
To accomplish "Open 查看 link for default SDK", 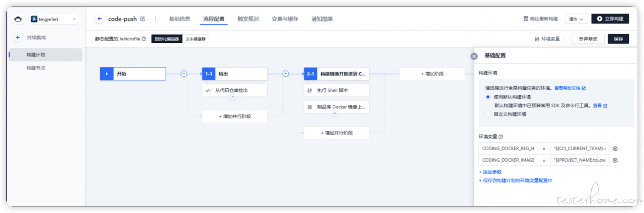I will [600, 105].
